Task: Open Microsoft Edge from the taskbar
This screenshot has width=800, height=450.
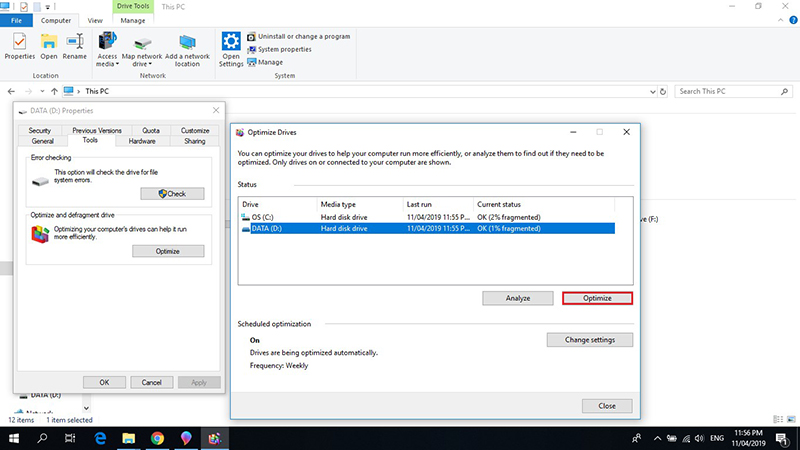Action: [100, 438]
